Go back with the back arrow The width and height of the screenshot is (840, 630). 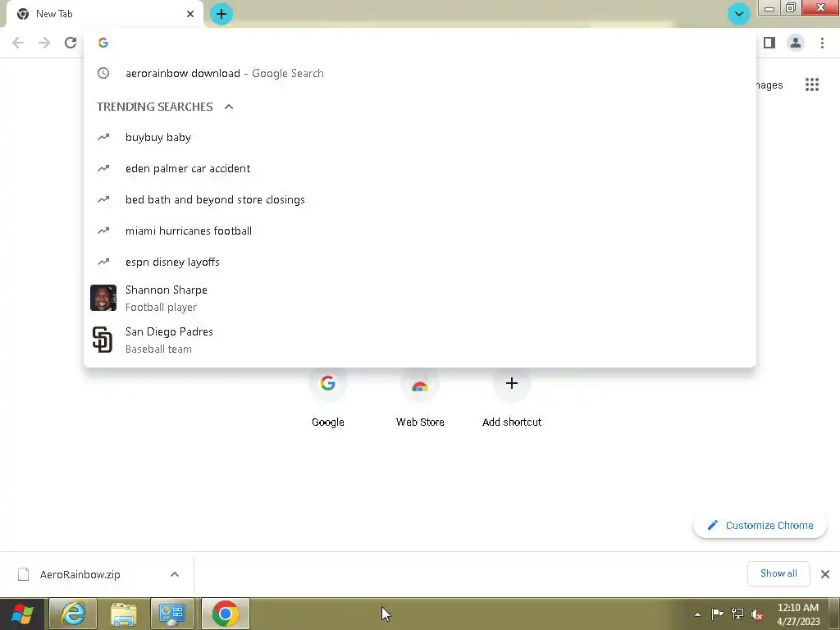tap(18, 43)
